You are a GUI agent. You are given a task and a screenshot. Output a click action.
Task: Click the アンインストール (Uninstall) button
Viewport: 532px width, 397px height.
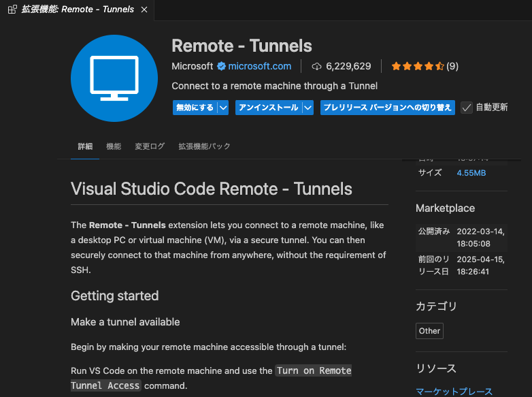coord(268,108)
